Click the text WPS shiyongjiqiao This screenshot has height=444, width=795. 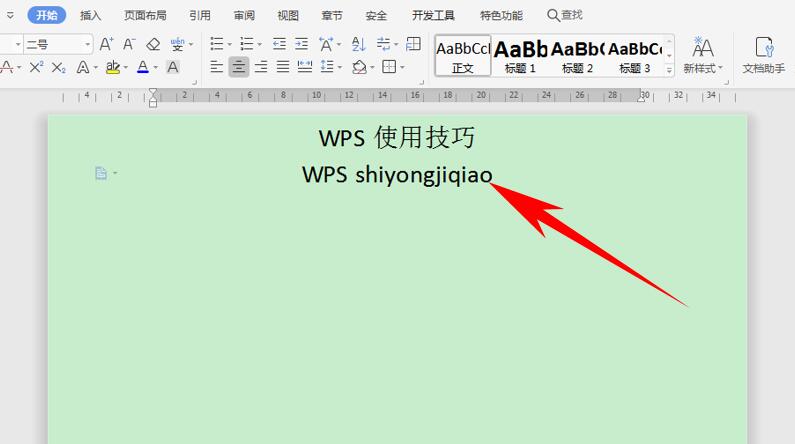coord(397,175)
